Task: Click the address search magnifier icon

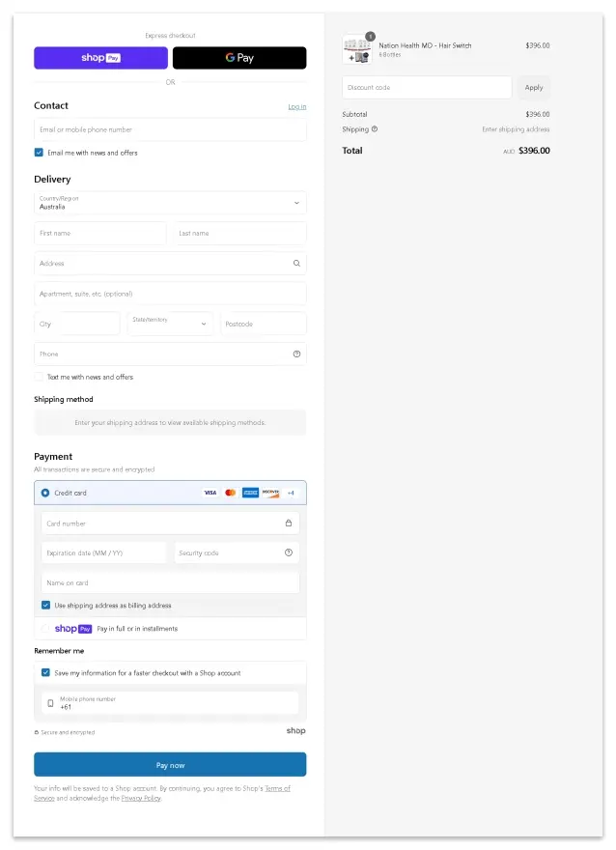Action: pos(295,263)
